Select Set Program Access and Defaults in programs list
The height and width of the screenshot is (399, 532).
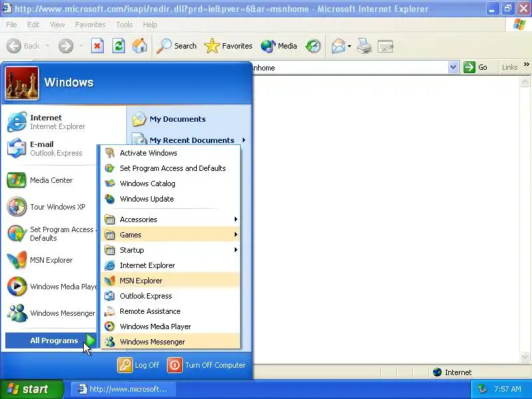pyautogui.click(x=171, y=168)
